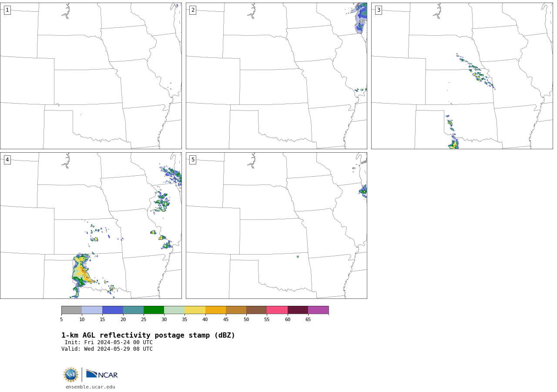Click the colorbar tick label 65
557x392 pixels.
click(x=308, y=319)
